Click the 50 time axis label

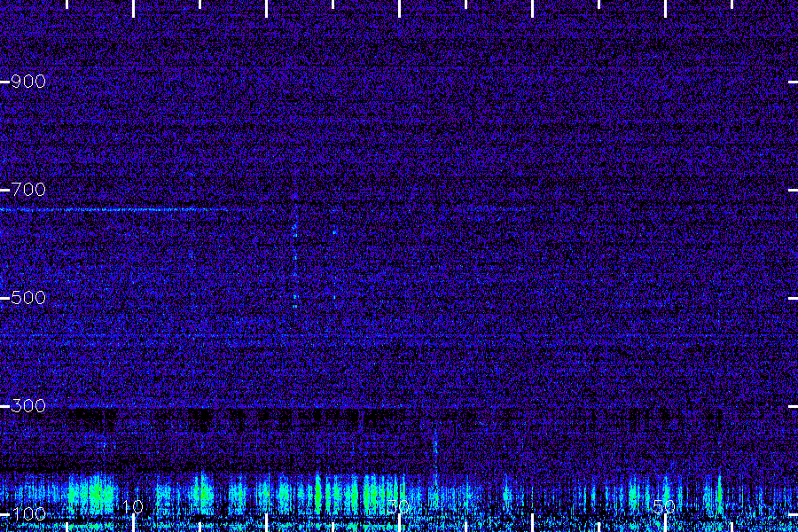[x=664, y=506]
